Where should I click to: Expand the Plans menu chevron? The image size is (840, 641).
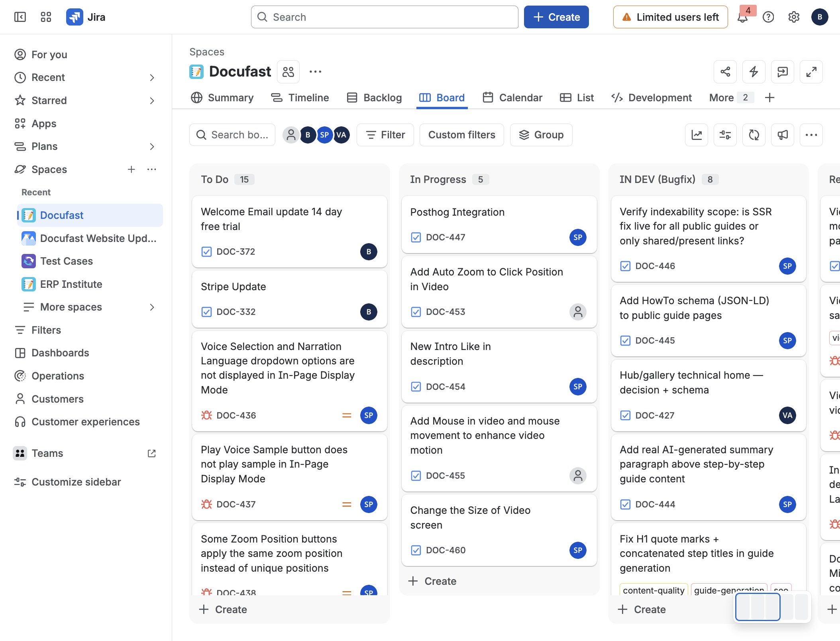tap(152, 146)
